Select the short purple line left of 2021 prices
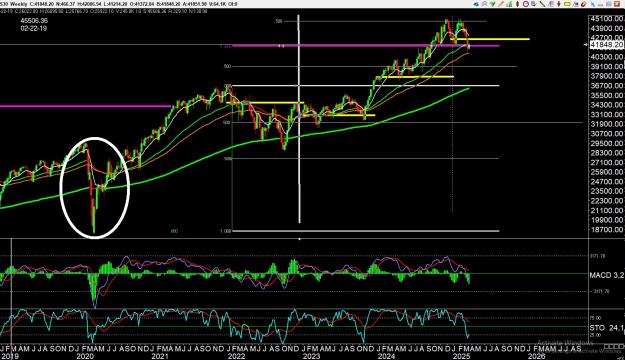Screen dimensions: 625x360 pos(85,106)
